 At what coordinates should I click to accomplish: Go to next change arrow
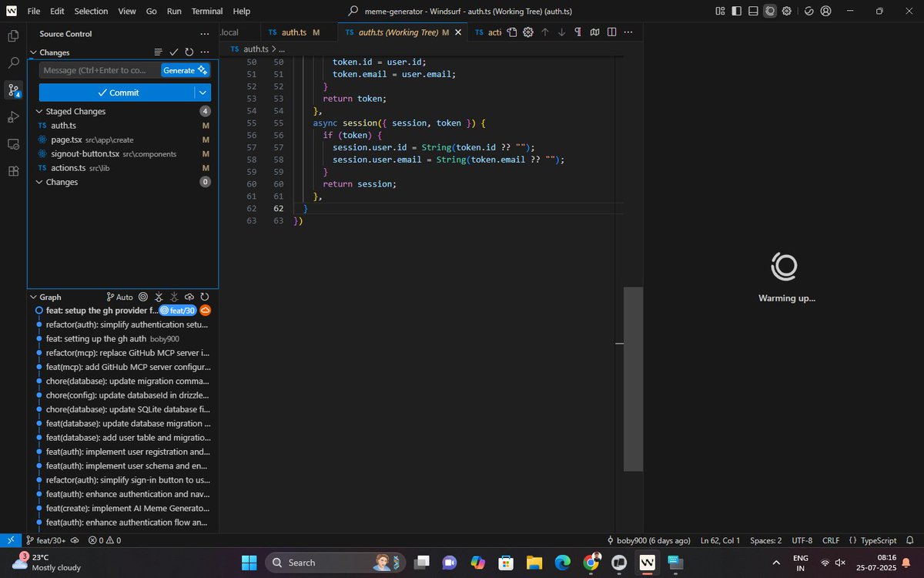click(561, 32)
